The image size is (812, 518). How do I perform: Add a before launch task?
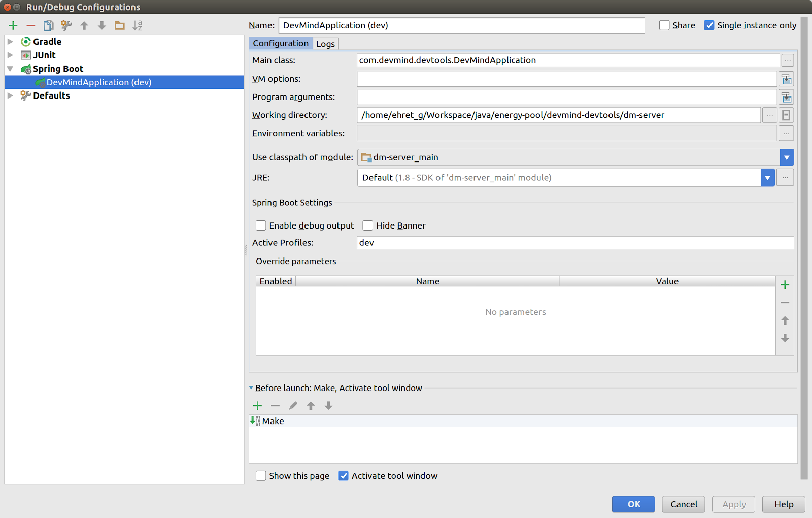[x=258, y=406]
